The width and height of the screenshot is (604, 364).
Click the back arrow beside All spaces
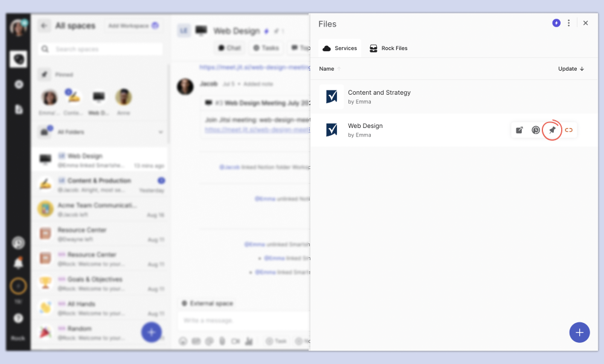(x=43, y=26)
